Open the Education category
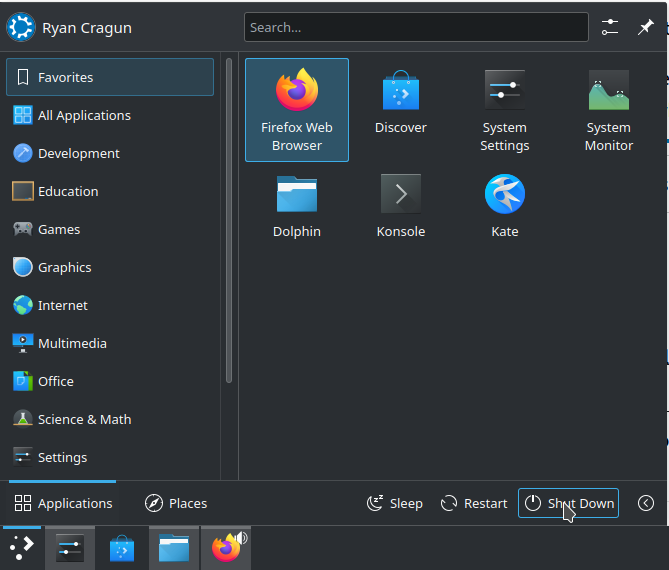Screen dimensions: 669x570 pyautogui.click(x=110, y=191)
